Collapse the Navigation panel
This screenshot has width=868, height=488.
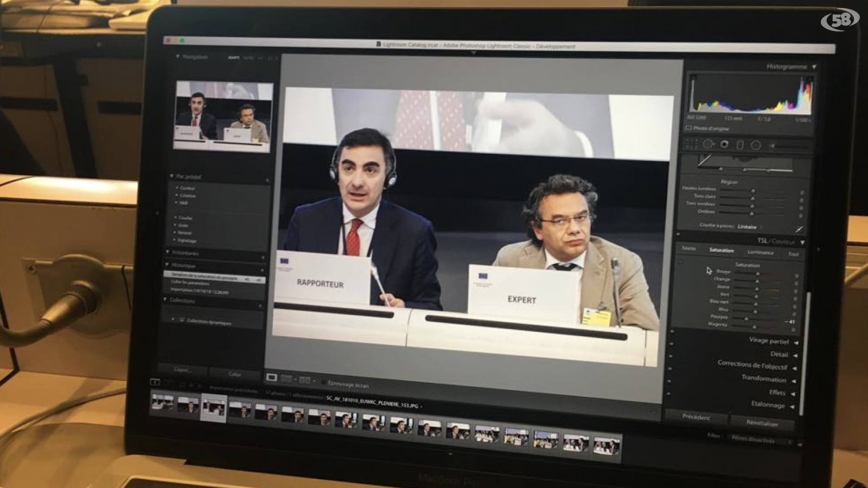(177, 56)
